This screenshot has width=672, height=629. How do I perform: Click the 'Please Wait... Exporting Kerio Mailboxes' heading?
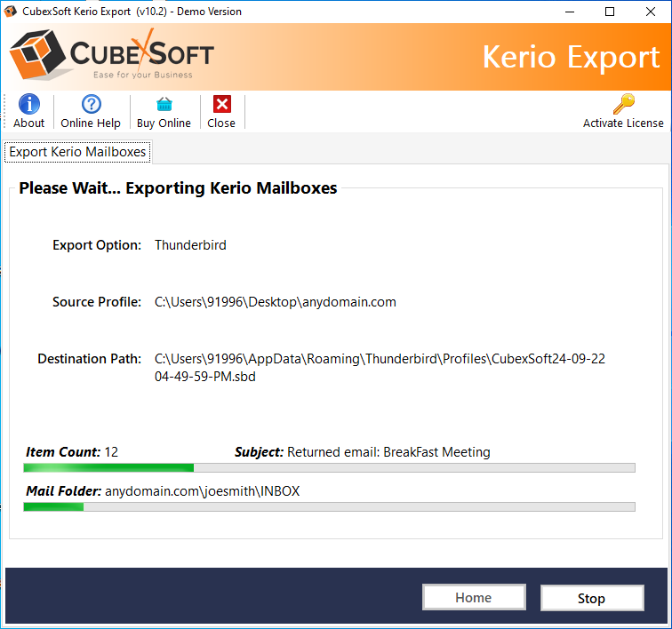point(179,188)
